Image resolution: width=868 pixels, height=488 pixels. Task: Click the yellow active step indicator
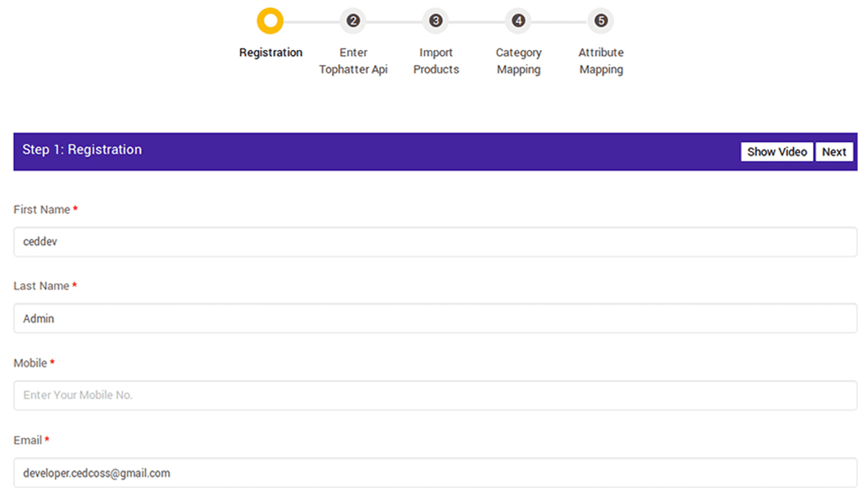click(270, 21)
